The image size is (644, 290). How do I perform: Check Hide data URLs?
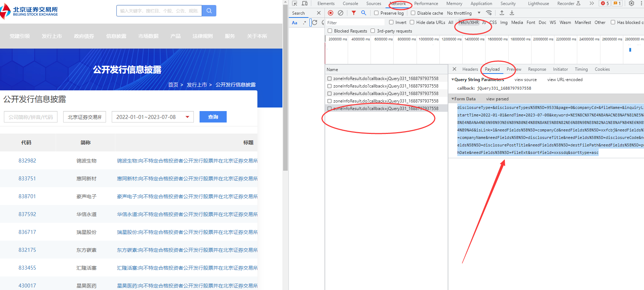tap(412, 22)
